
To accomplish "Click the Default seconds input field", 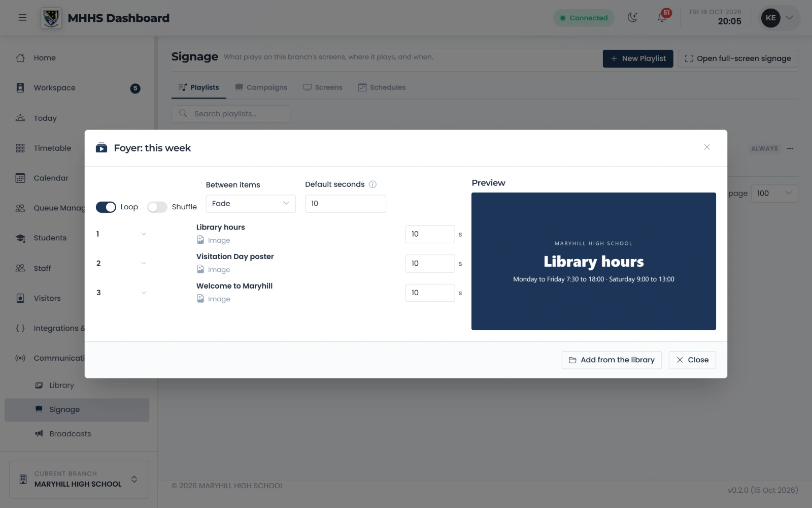I will click(x=346, y=204).
